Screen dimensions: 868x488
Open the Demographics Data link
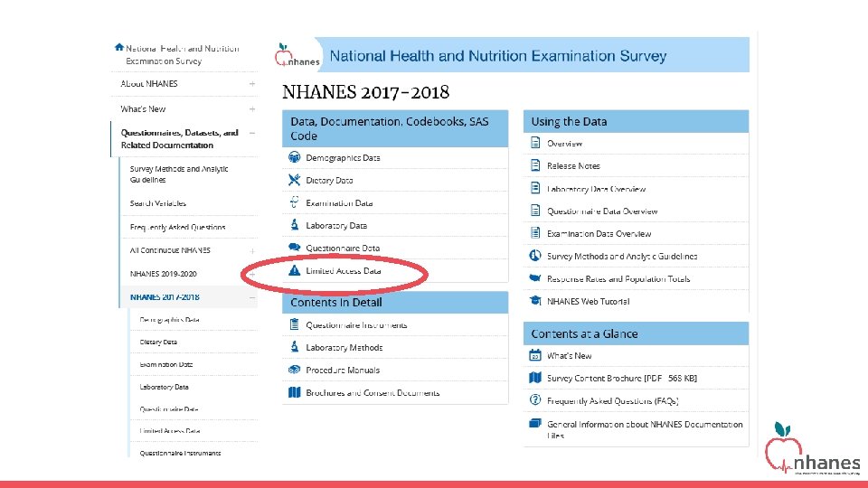(x=343, y=157)
